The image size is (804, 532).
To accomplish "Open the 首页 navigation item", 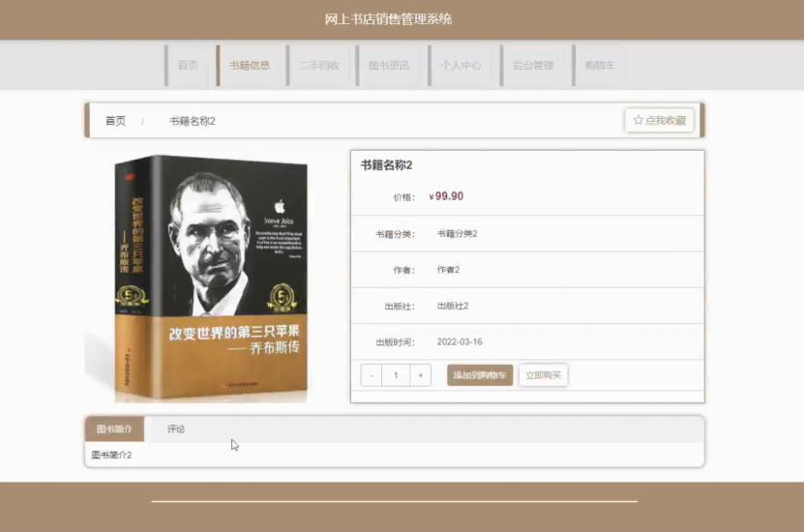I will pos(188,65).
